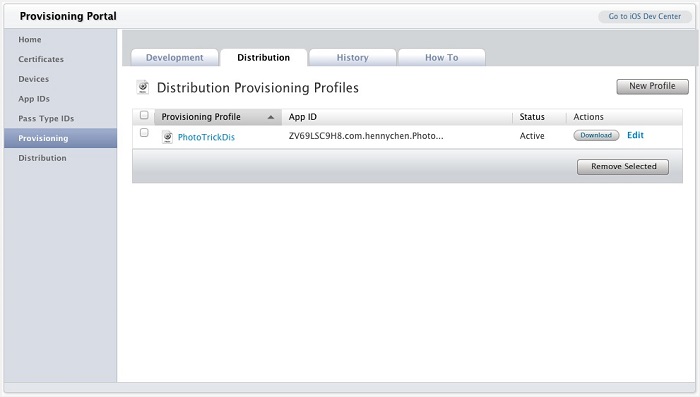Click the New Profile button
Image resolution: width=700 pixels, height=397 pixels.
652,86
